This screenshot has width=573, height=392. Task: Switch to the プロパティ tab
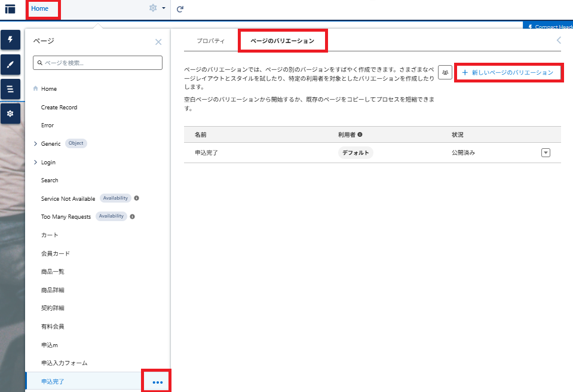pyautogui.click(x=210, y=41)
